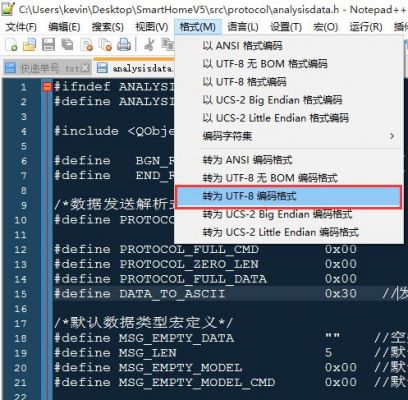Click the /*数据发送解析 comment on line 9
This screenshot has width=408, height=400.
114,205
